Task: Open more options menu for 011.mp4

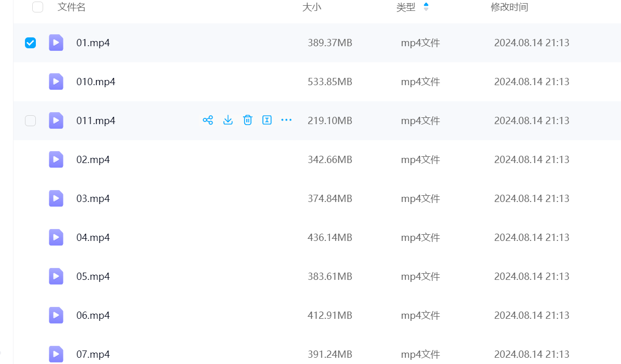Action: click(286, 120)
